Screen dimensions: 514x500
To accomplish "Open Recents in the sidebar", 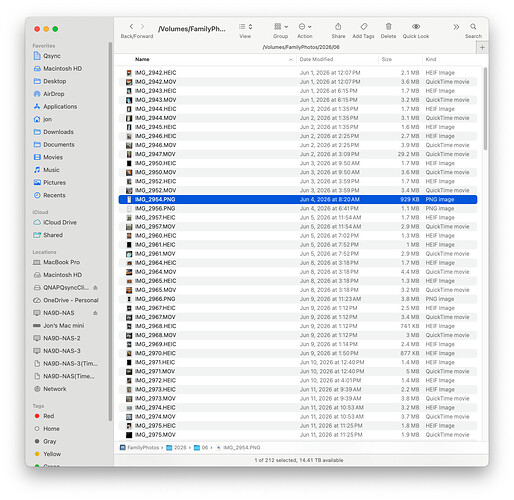I will click(54, 195).
